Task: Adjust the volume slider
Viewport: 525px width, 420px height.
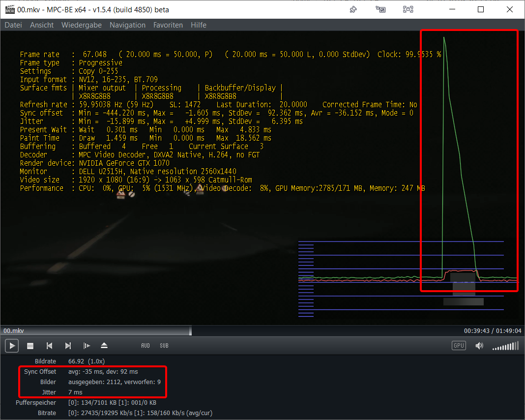Action: [x=505, y=346]
